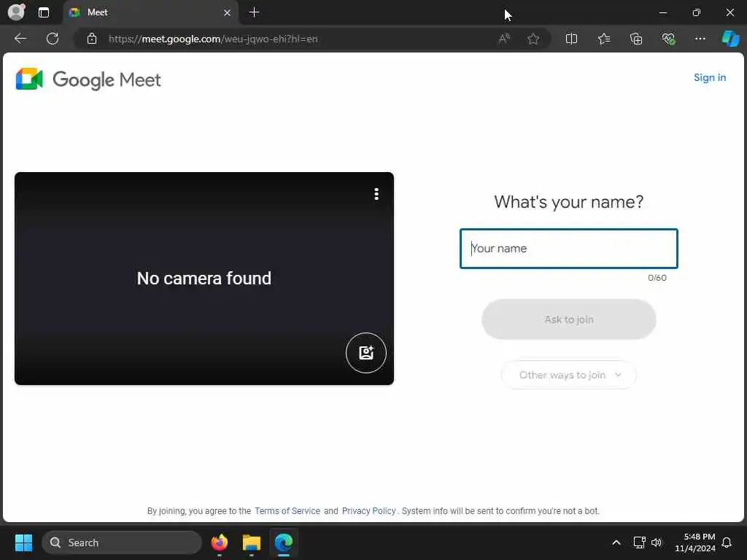Screen dimensions: 747x560
Task: Click the No camera found message
Action: [x=204, y=278]
